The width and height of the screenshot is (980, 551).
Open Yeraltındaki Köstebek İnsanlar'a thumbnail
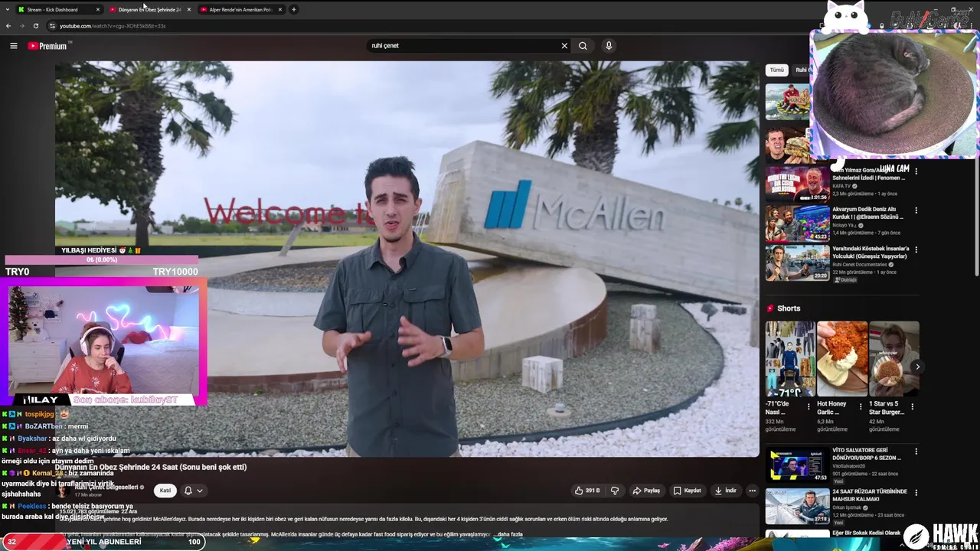pyautogui.click(x=797, y=262)
